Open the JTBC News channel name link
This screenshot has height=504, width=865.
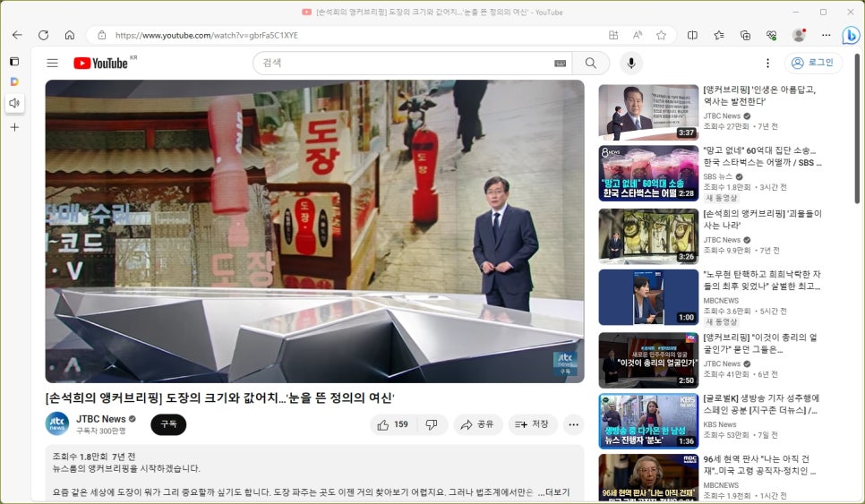click(x=101, y=419)
